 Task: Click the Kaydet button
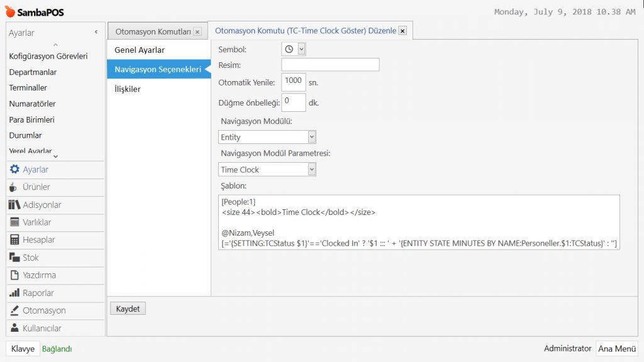coord(128,309)
